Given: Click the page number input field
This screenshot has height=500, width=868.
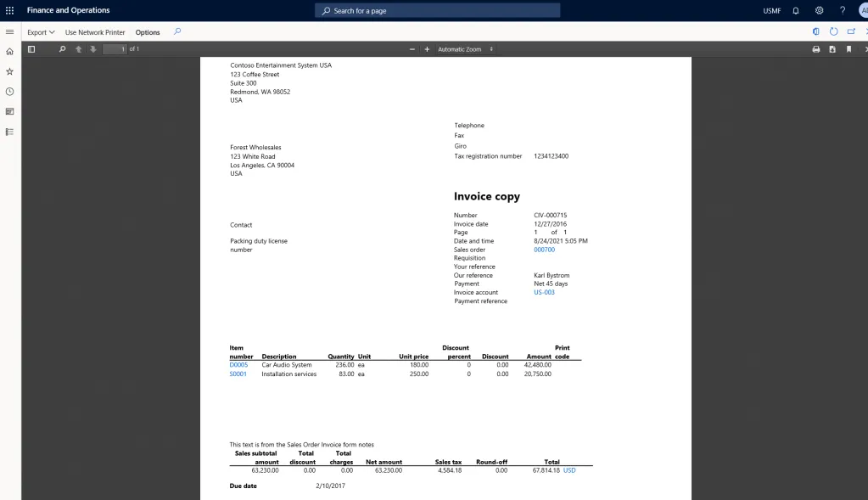Looking at the screenshot, I should [115, 48].
